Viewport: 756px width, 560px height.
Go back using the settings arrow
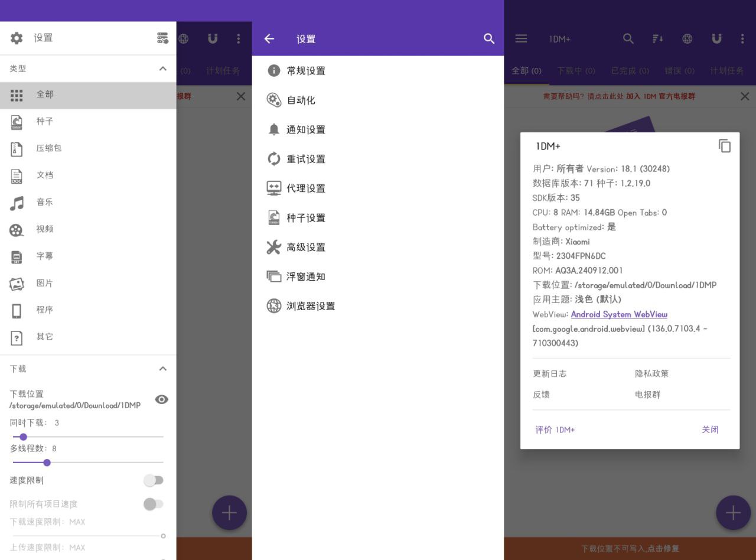pos(269,39)
